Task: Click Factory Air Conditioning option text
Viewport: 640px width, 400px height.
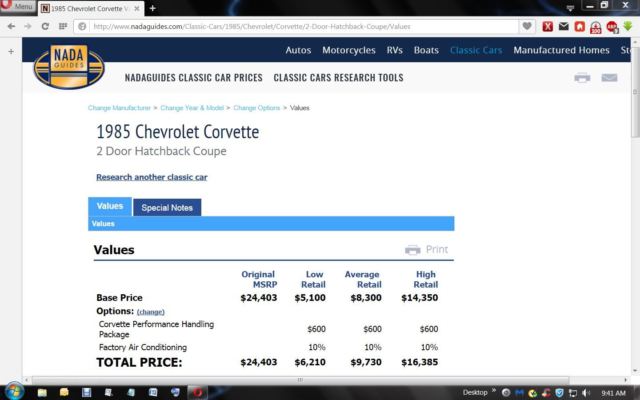Action: [143, 347]
